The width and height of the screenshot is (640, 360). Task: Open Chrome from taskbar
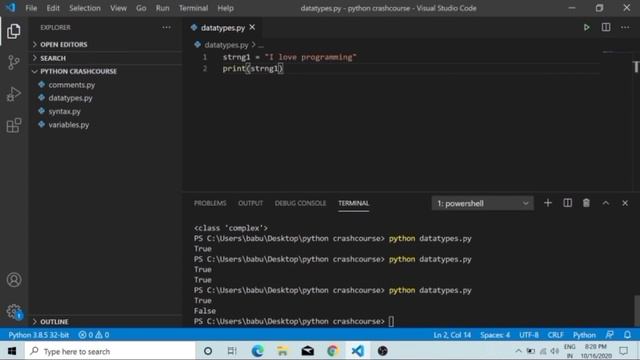pyautogui.click(x=332, y=351)
